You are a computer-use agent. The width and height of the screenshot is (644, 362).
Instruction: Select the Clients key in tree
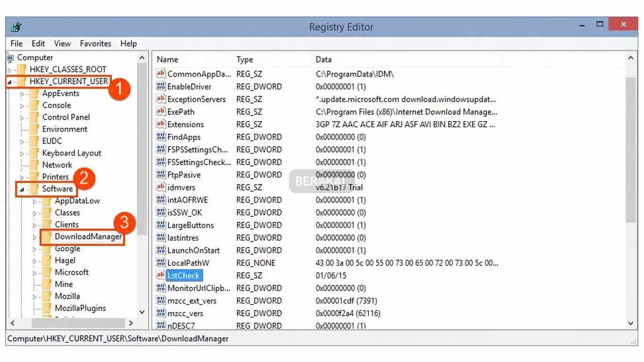pos(67,225)
